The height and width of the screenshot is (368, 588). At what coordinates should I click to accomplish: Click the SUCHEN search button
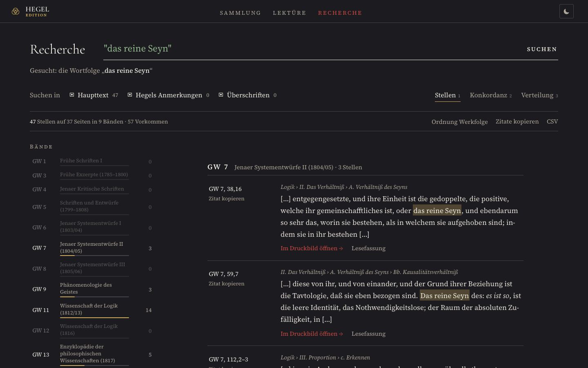[542, 49]
